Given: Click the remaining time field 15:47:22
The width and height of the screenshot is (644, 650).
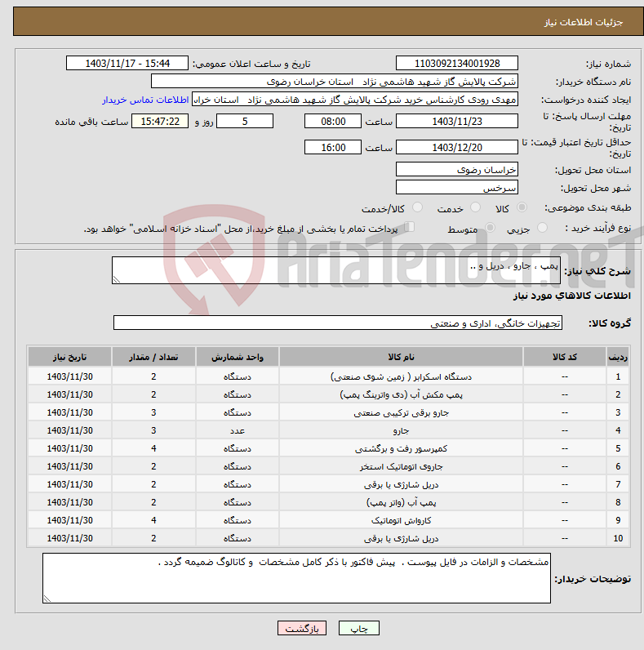Looking at the screenshot, I should 160,121.
